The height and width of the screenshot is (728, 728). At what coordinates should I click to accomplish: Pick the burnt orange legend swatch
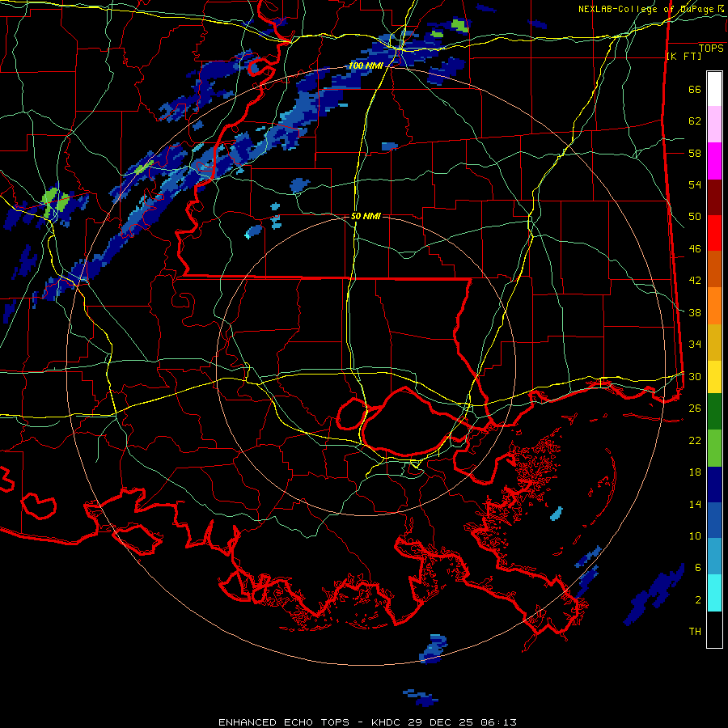tap(714, 269)
